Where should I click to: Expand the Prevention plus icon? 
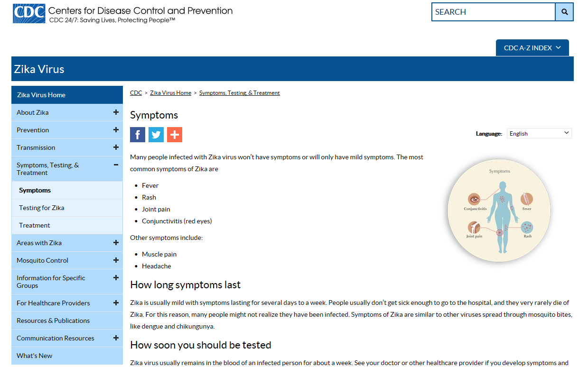(116, 130)
